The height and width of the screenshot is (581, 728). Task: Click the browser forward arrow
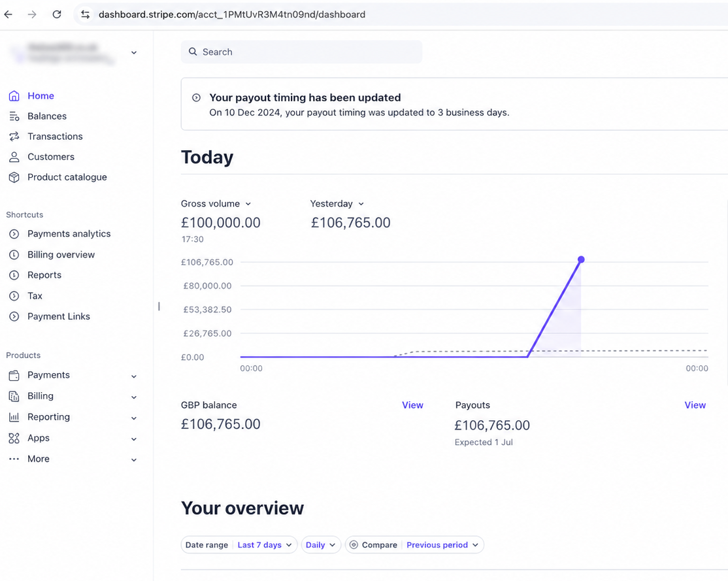click(x=32, y=14)
